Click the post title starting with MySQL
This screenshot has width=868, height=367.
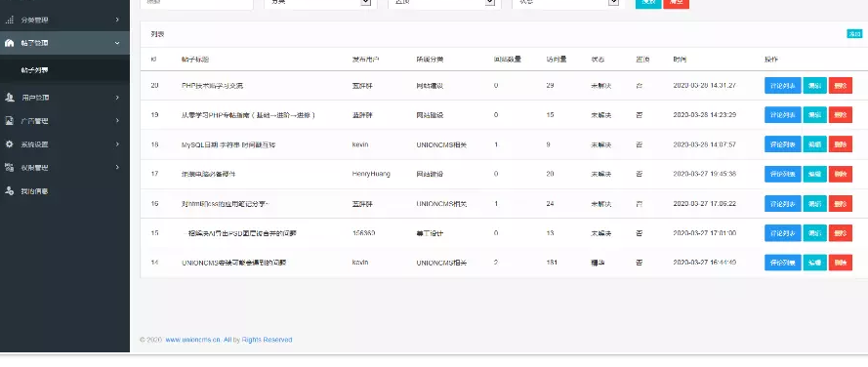228,144
